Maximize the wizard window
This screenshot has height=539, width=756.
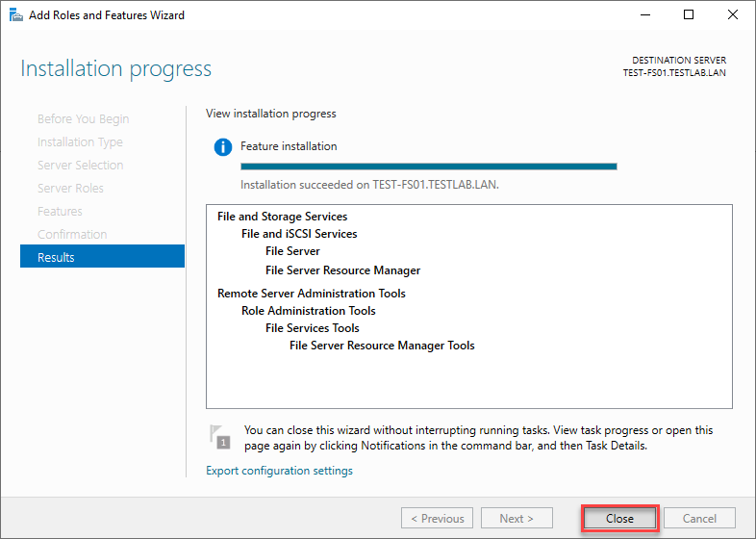click(689, 15)
